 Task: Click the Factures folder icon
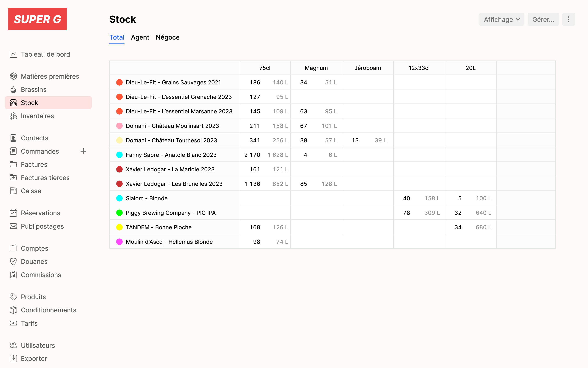(13, 164)
